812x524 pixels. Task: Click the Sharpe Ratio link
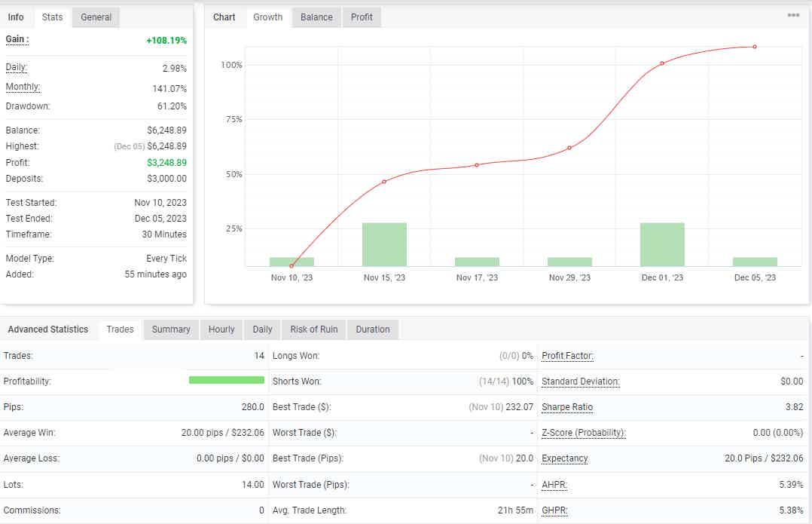(567, 407)
